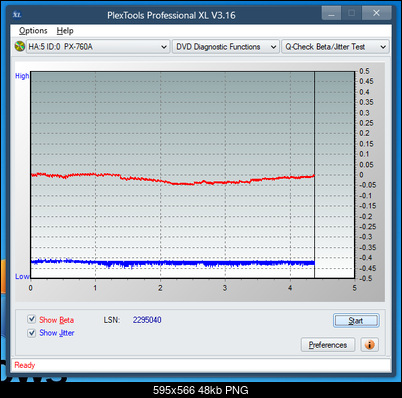Image resolution: width=402 pixels, height=398 pixels.
Task: Close the PlexTools Professional XL window
Action: click(376, 13)
